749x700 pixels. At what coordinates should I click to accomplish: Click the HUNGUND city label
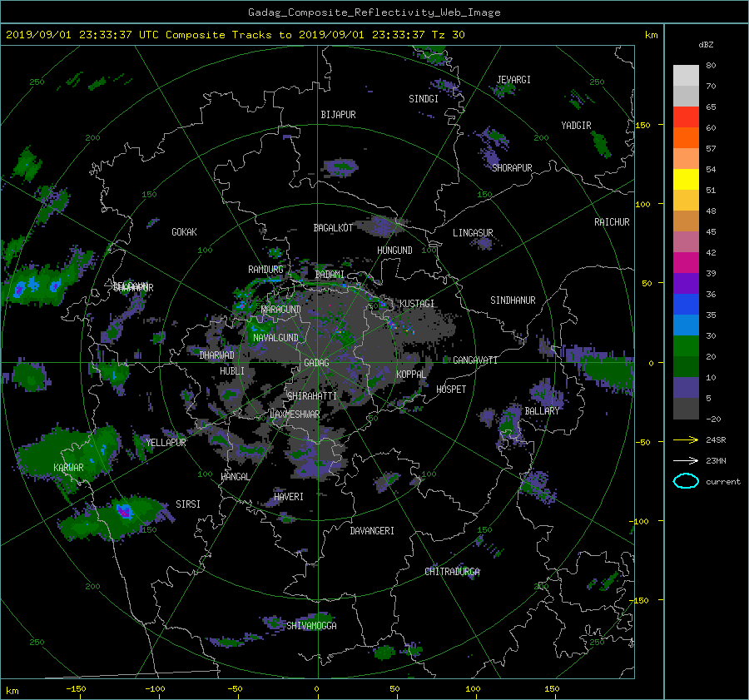pos(394,251)
